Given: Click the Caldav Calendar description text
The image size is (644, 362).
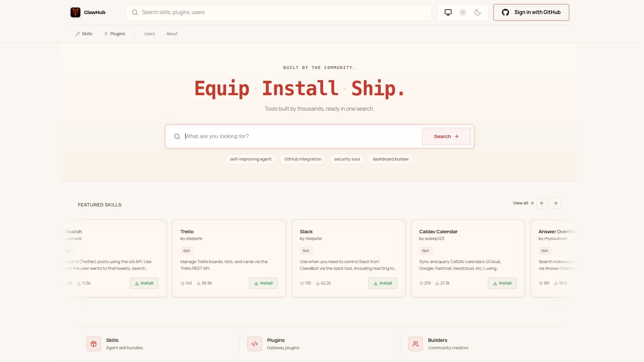Looking at the screenshot, I should pyautogui.click(x=460, y=265).
